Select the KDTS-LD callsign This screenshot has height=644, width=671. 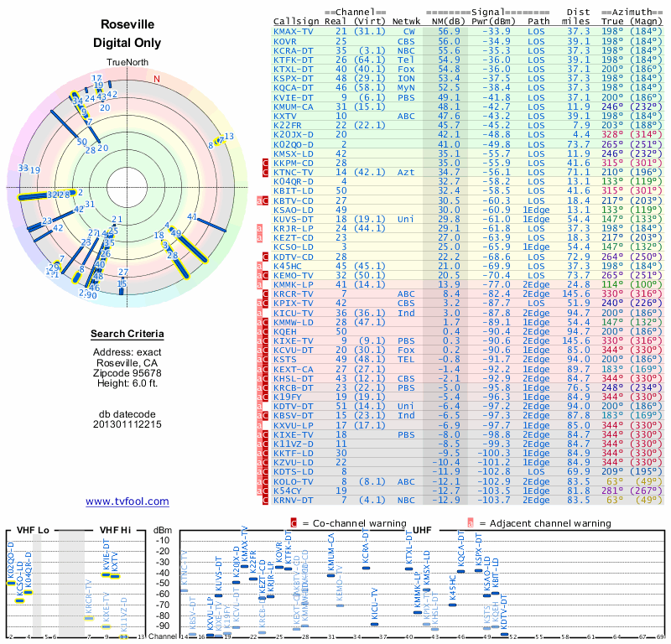point(293,471)
